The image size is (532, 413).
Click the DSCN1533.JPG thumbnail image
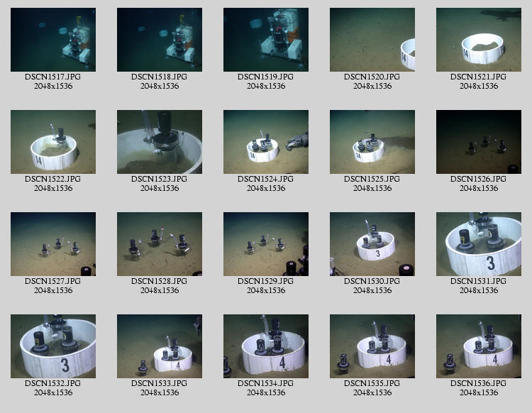coord(160,346)
